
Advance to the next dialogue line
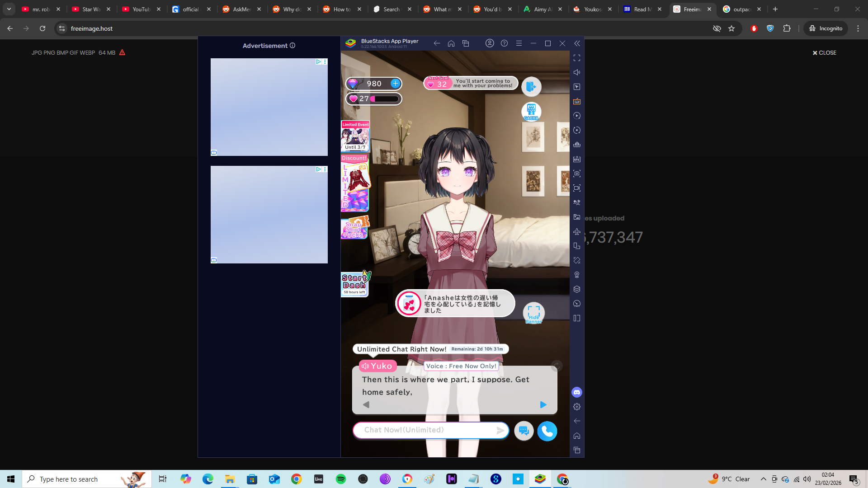pos(543,405)
